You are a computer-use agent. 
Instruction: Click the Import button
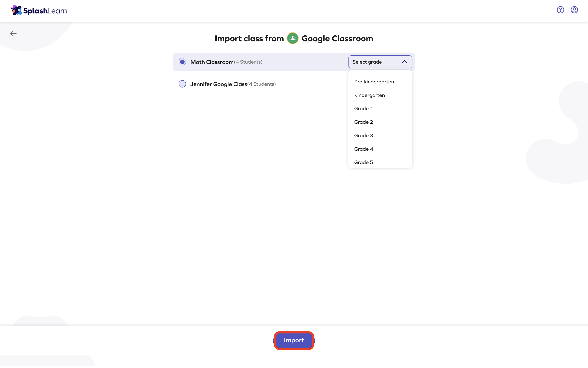(294, 340)
